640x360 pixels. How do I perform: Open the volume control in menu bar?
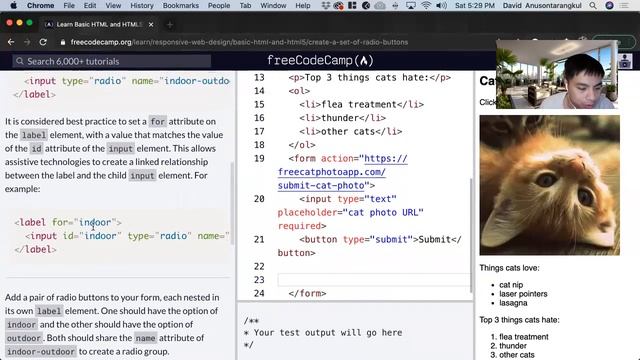point(441,5)
